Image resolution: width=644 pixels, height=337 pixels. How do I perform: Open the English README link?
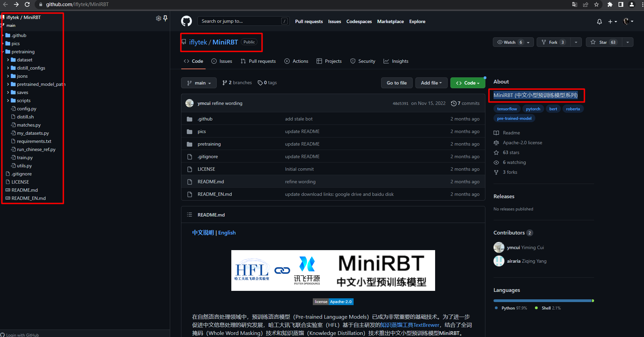[227, 232]
